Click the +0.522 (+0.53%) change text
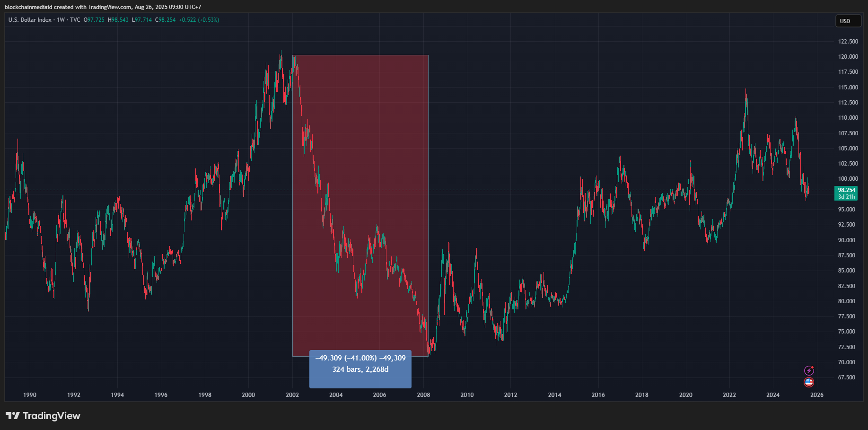This screenshot has height=430, width=868. point(199,20)
